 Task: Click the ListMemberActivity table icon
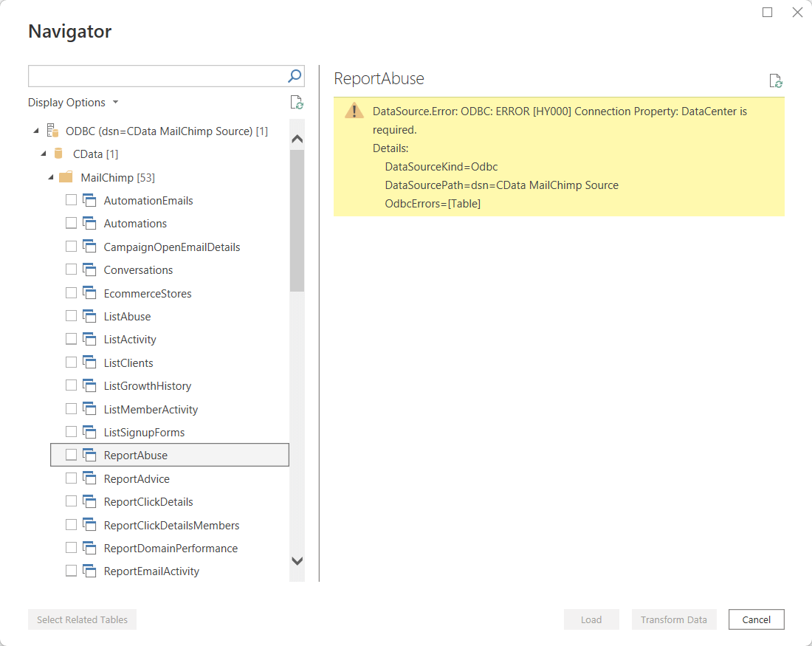89,409
